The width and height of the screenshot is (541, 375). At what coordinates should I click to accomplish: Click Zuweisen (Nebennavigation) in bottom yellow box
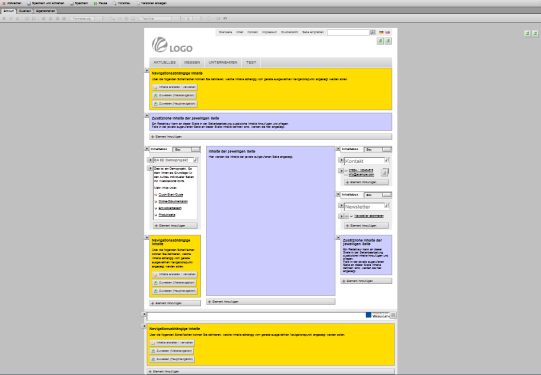click(172, 351)
